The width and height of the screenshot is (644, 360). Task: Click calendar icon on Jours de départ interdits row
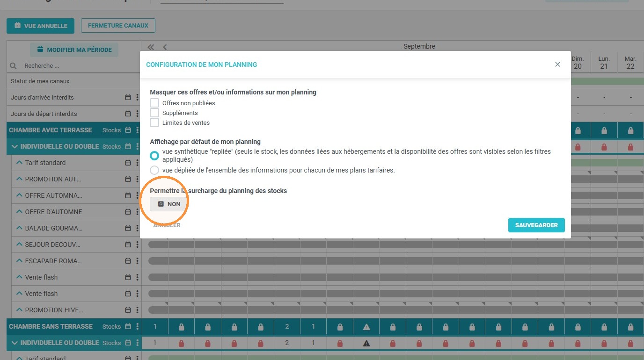click(128, 114)
